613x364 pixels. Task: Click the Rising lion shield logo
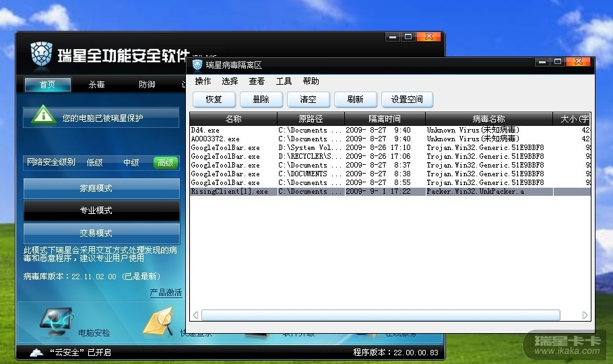[x=42, y=54]
